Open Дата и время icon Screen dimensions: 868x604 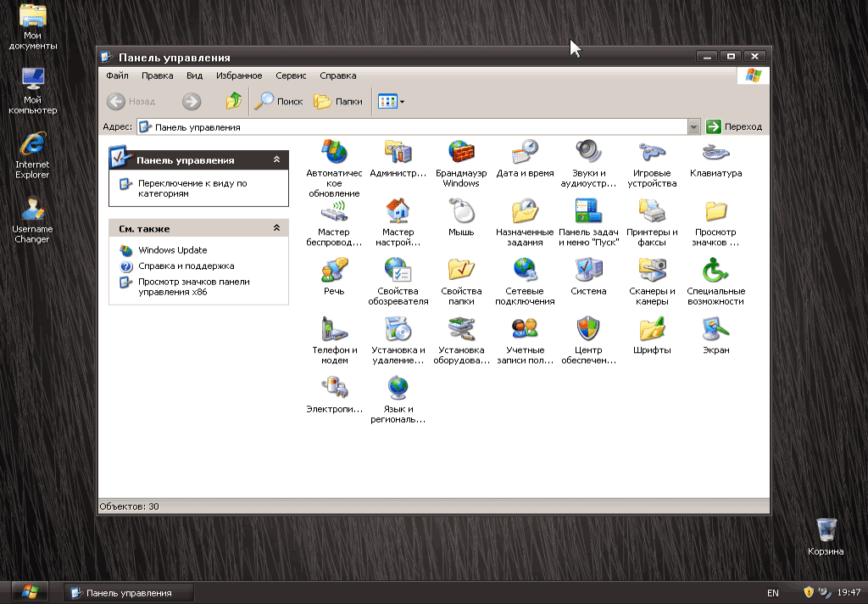pyautogui.click(x=525, y=151)
